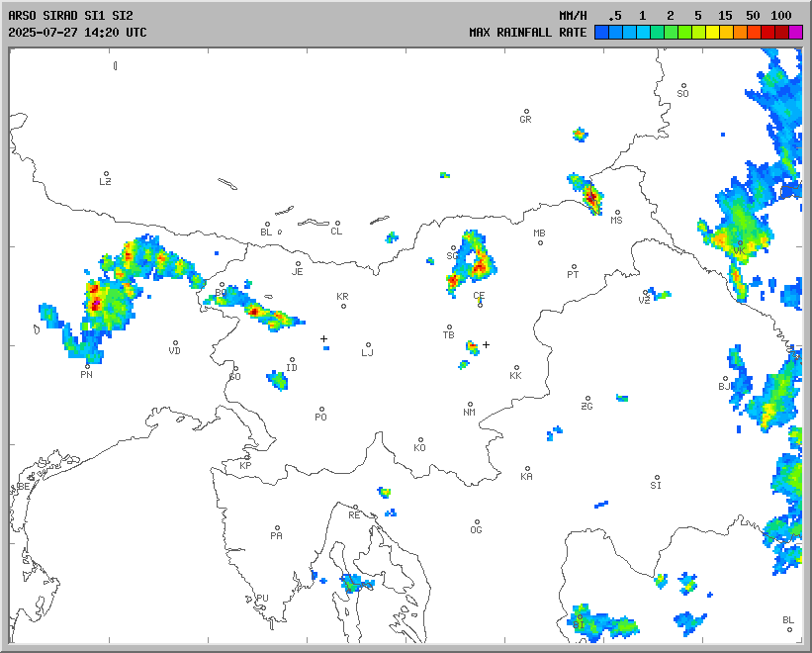Pick the dark blue swatch at legend's left end

pos(601,33)
